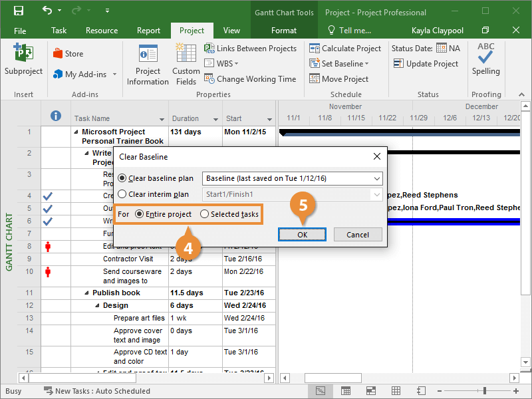Select Clear baseline plan radio button

122,178
